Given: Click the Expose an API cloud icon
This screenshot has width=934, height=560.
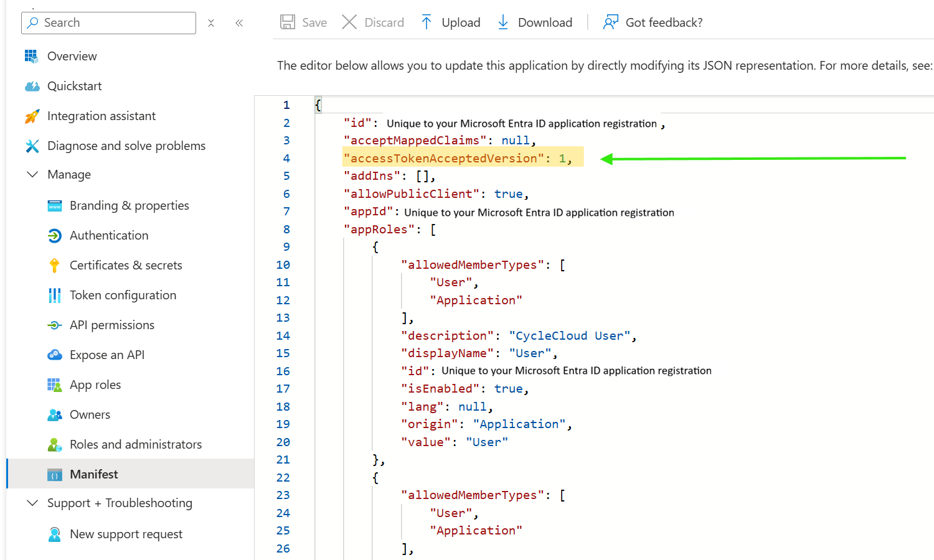Looking at the screenshot, I should point(55,355).
